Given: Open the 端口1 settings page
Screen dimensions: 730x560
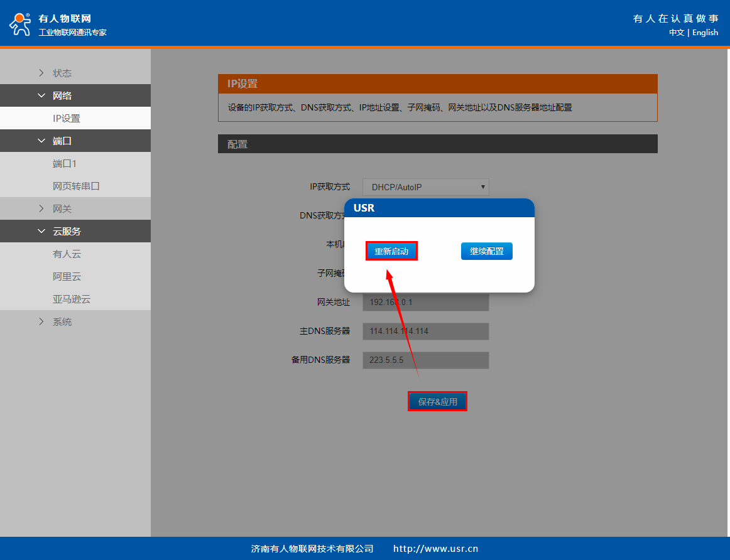Looking at the screenshot, I should click(x=64, y=164).
